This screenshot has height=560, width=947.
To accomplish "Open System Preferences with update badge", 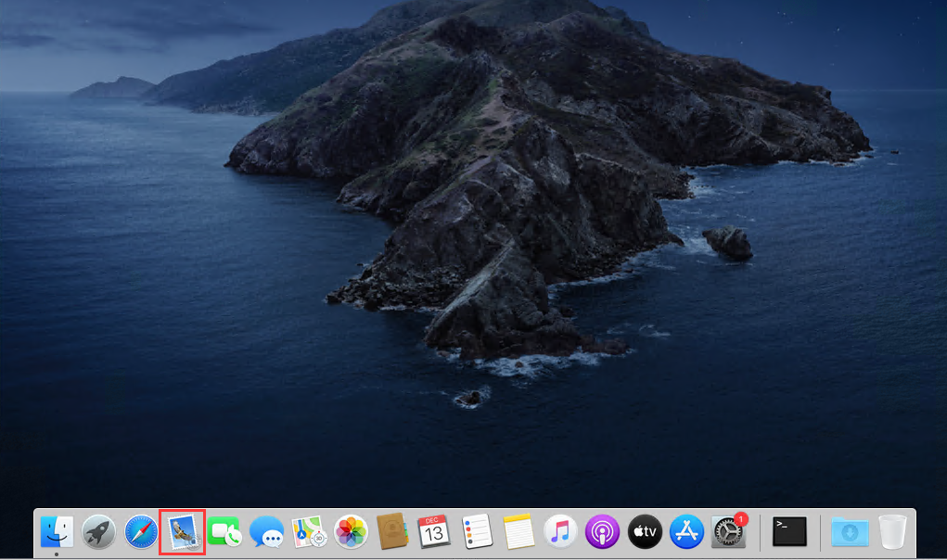I will (728, 531).
